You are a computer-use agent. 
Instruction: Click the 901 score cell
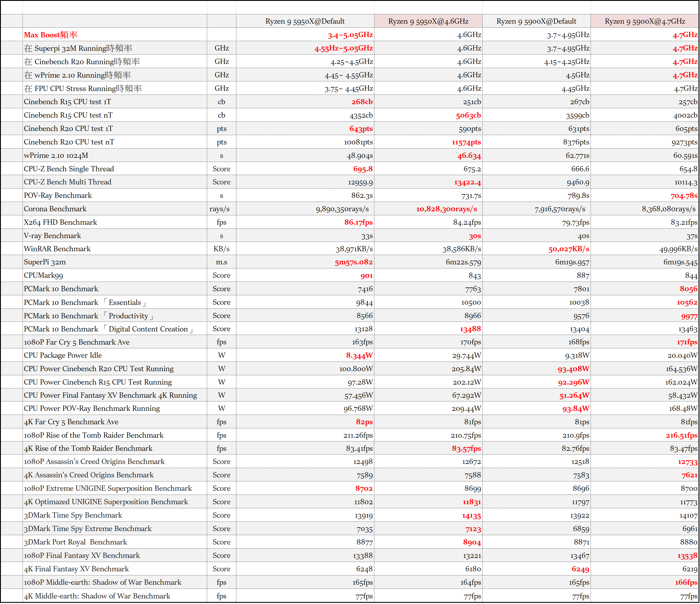point(366,275)
